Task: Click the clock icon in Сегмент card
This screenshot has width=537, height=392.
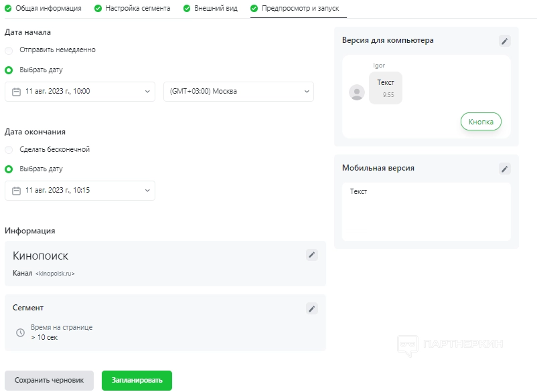Action: pos(20,332)
